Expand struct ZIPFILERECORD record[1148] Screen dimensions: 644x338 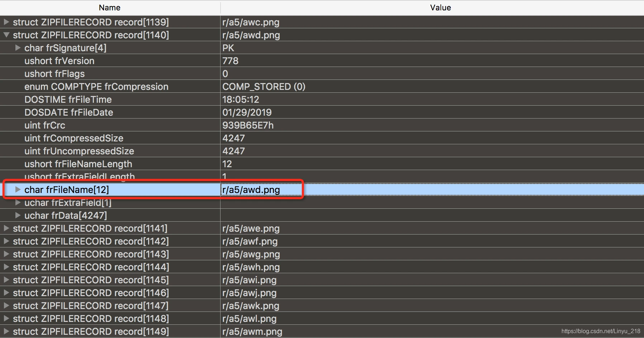point(6,318)
